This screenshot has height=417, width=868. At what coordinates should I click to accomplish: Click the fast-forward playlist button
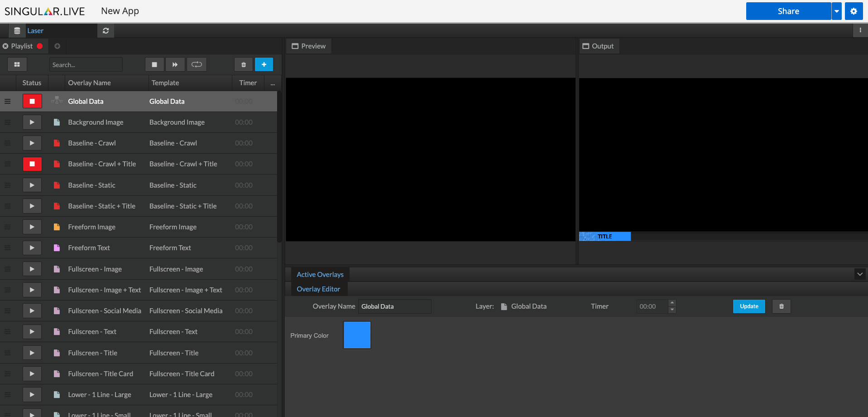click(175, 64)
